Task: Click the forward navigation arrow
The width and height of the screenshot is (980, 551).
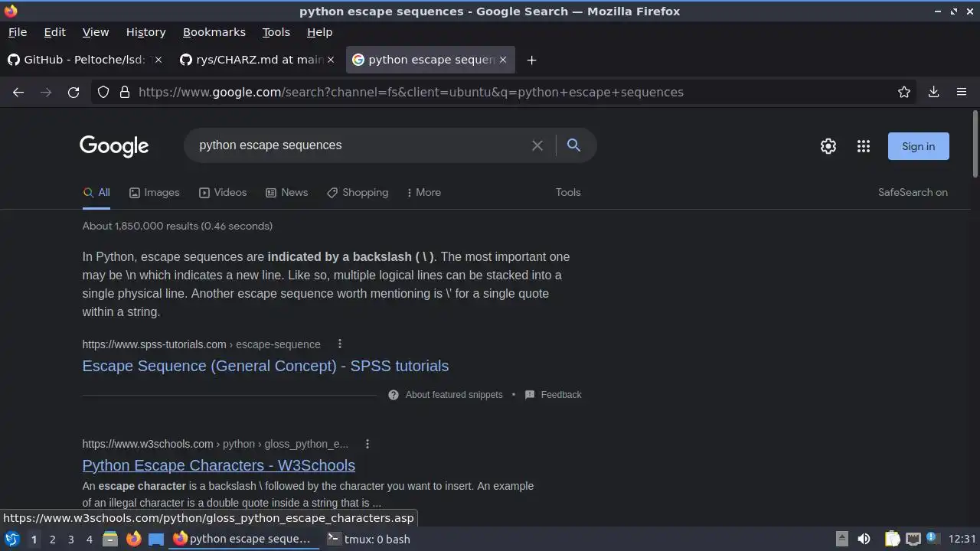Action: point(46,92)
